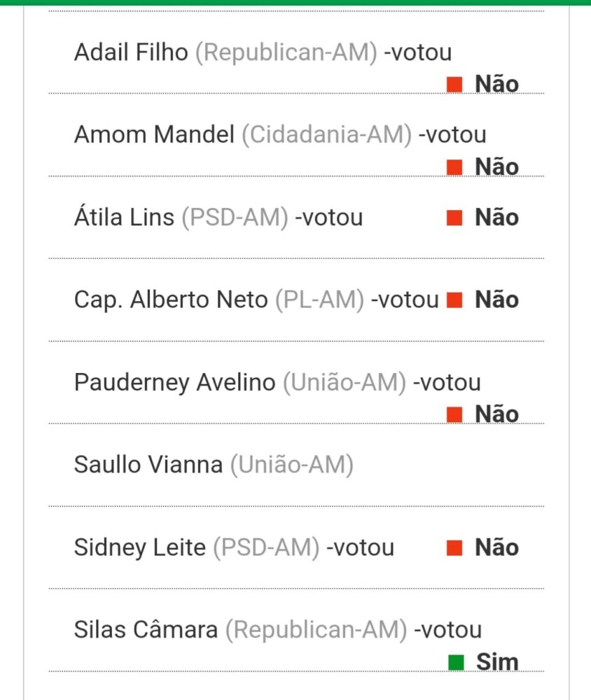591x700 pixels.
Task: Click the PL-AM party label
Action: [319, 300]
